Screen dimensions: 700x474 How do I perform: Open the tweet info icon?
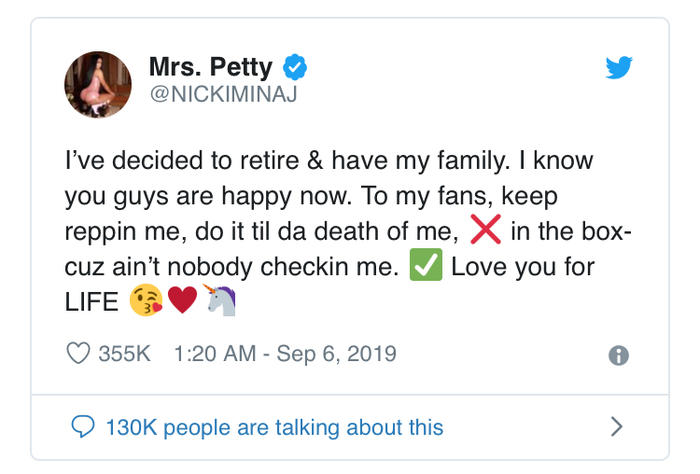click(619, 355)
